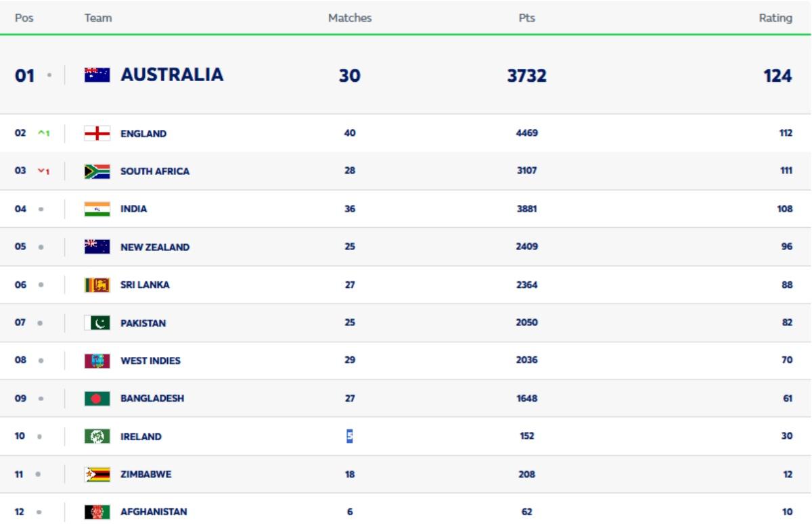
Task: Click the England flag icon
Action: click(97, 133)
